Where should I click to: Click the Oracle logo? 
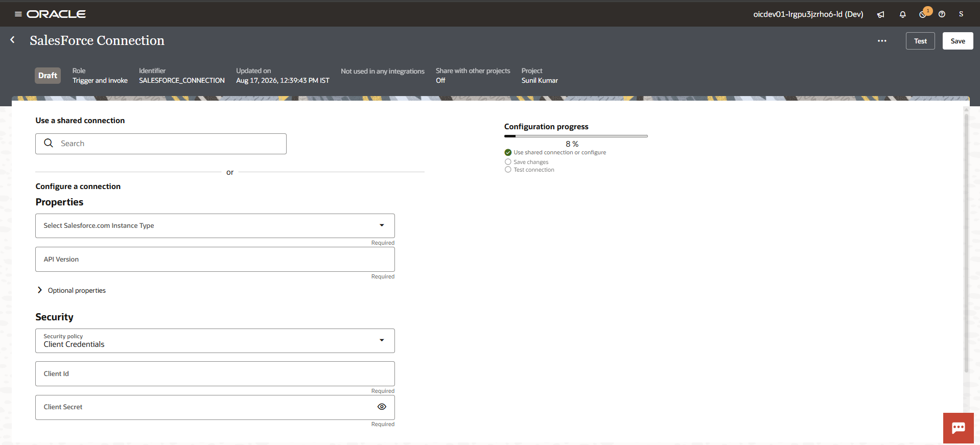pyautogui.click(x=56, y=14)
